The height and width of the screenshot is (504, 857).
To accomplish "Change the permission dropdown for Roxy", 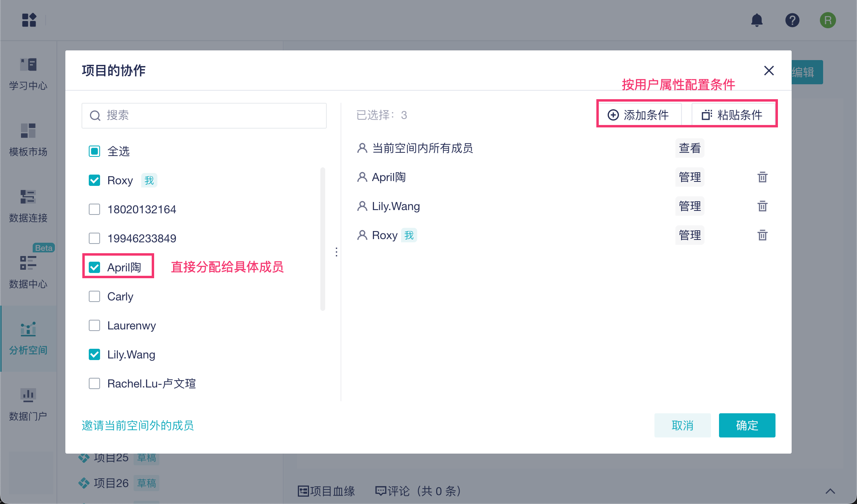I will point(690,235).
